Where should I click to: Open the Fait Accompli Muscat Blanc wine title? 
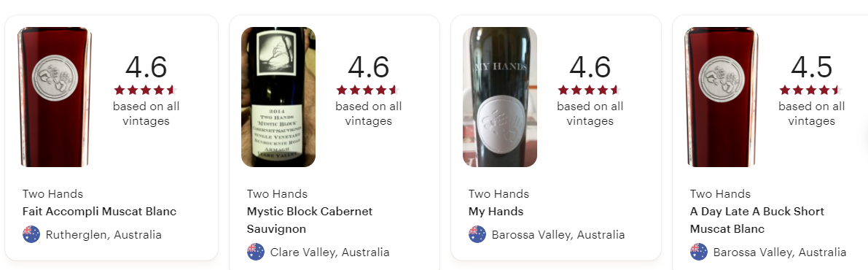(x=100, y=211)
